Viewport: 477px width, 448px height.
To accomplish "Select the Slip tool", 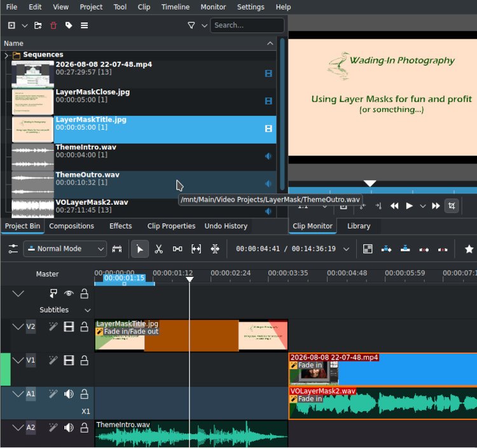I will pyautogui.click(x=197, y=249).
